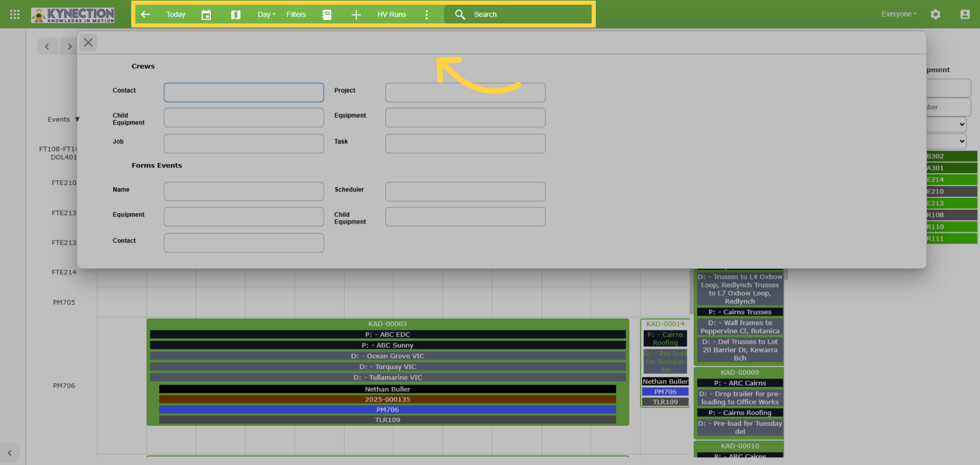
Task: Click Nethan Buller in KAD-00003
Action: 388,389
